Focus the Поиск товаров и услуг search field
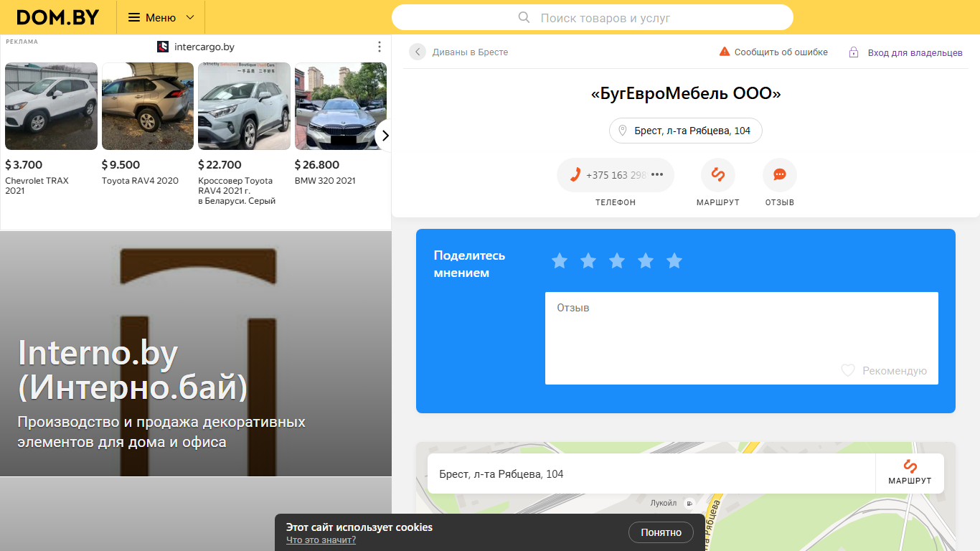This screenshot has width=980, height=551. click(593, 17)
